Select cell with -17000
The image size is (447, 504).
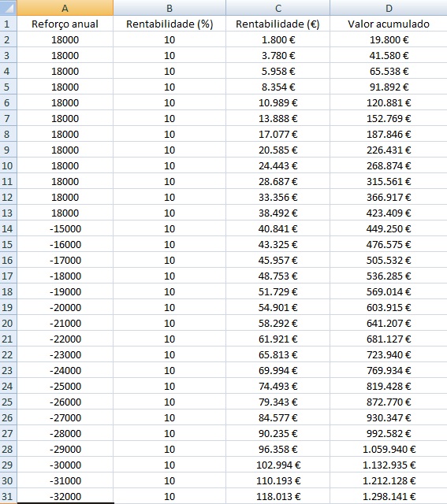coord(65,260)
